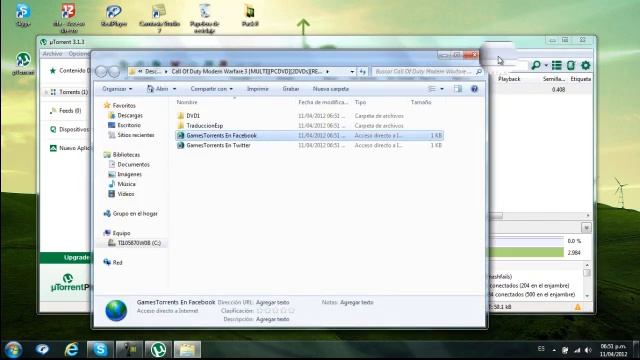The width and height of the screenshot is (640, 360).
Task: Open Imágenes library
Action: (125, 174)
